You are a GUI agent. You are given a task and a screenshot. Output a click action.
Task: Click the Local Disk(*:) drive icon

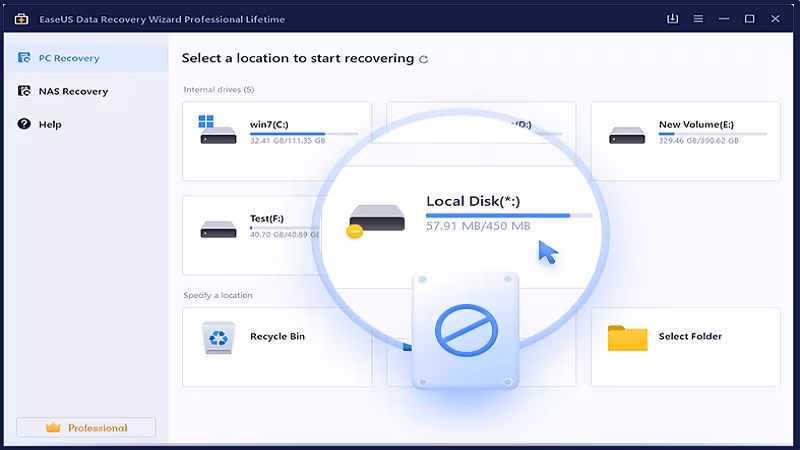[x=377, y=219]
